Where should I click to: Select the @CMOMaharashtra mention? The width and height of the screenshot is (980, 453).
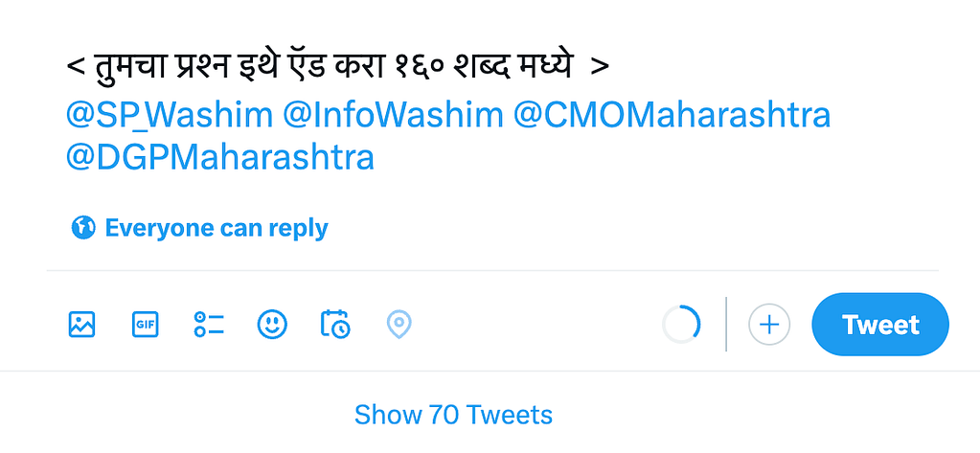pyautogui.click(x=672, y=115)
